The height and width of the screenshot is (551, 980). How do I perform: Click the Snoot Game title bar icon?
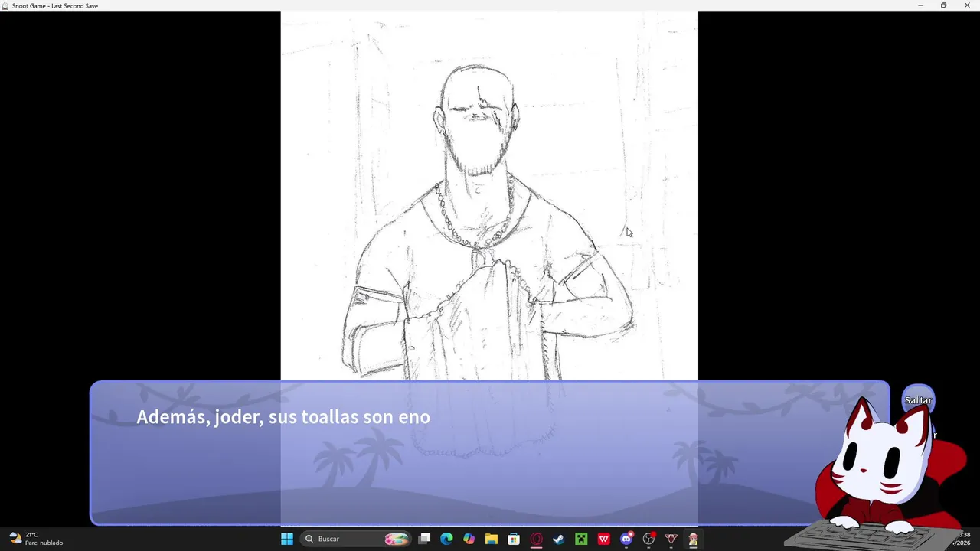click(5, 5)
